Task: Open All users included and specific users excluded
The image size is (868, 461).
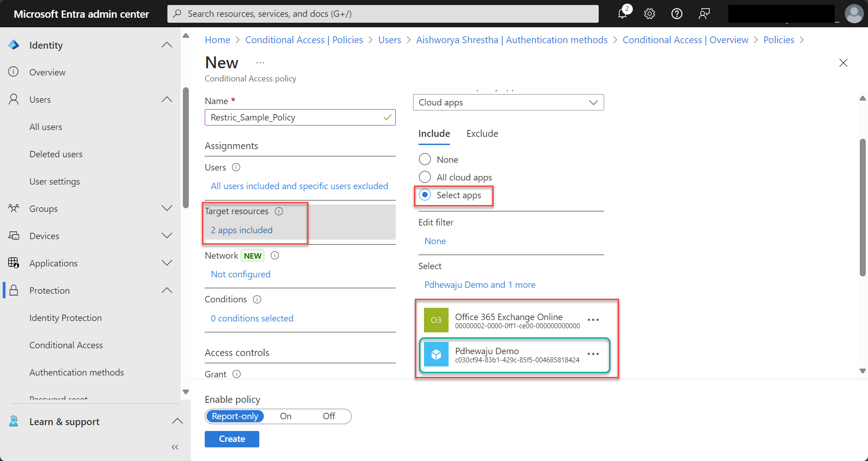Action: point(299,186)
